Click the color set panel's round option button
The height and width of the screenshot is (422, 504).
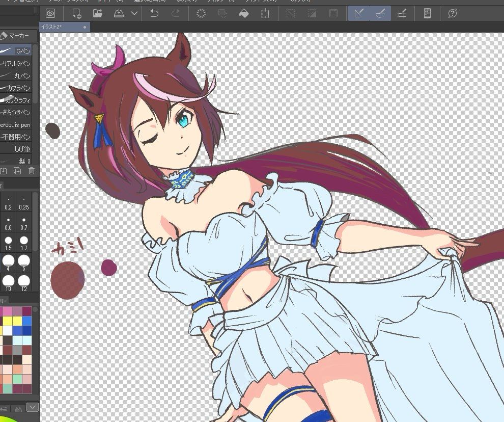coord(35,309)
